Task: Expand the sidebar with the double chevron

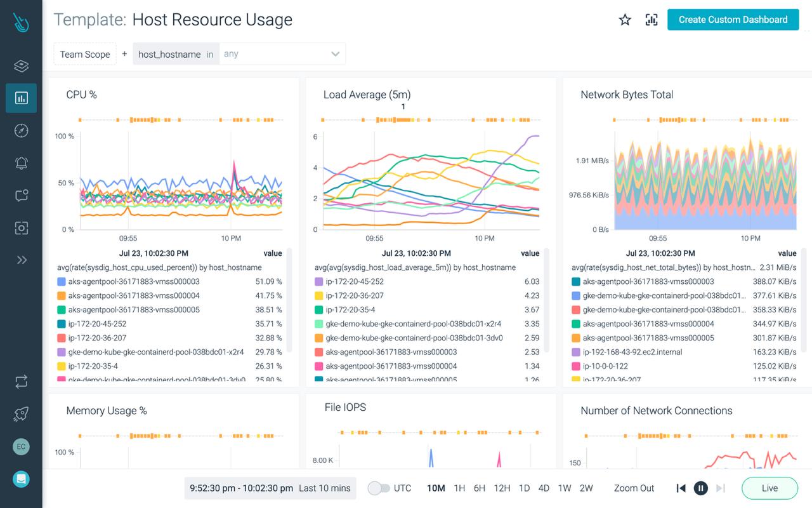Action: 21,260
